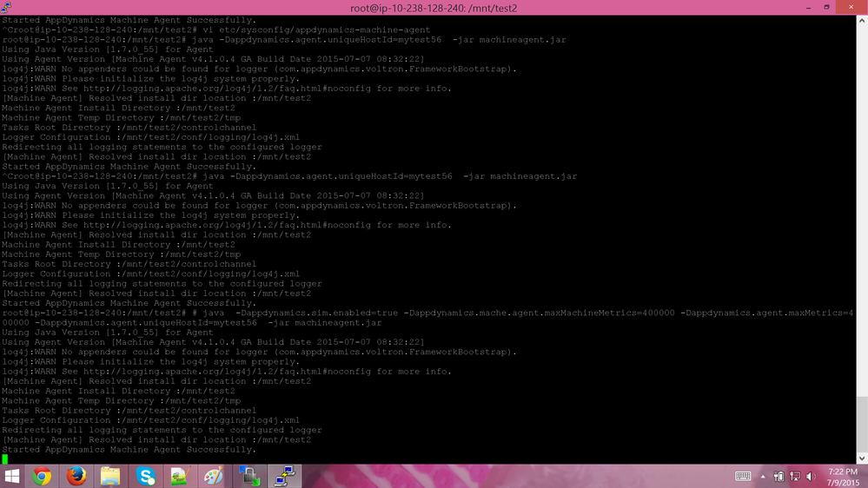Image resolution: width=868 pixels, height=488 pixels.
Task: Open the PuTTY window system menu icon
Action: (7, 7)
